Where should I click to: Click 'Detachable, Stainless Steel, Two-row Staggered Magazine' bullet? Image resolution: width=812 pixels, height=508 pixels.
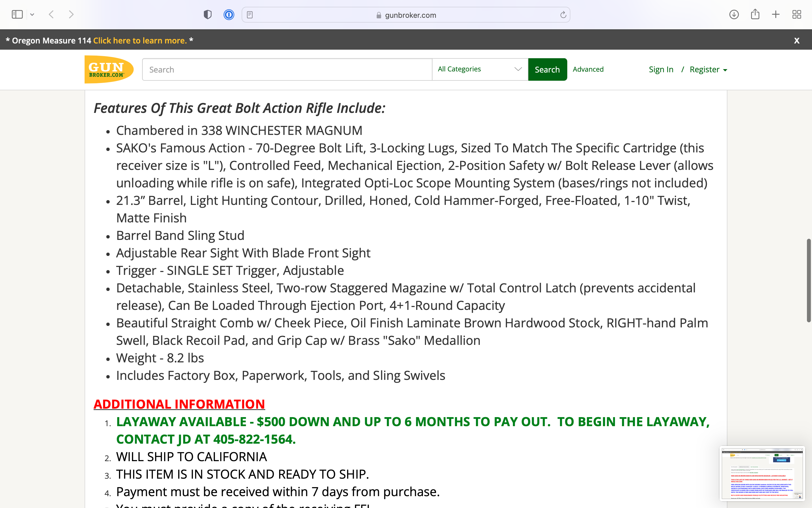click(406, 297)
